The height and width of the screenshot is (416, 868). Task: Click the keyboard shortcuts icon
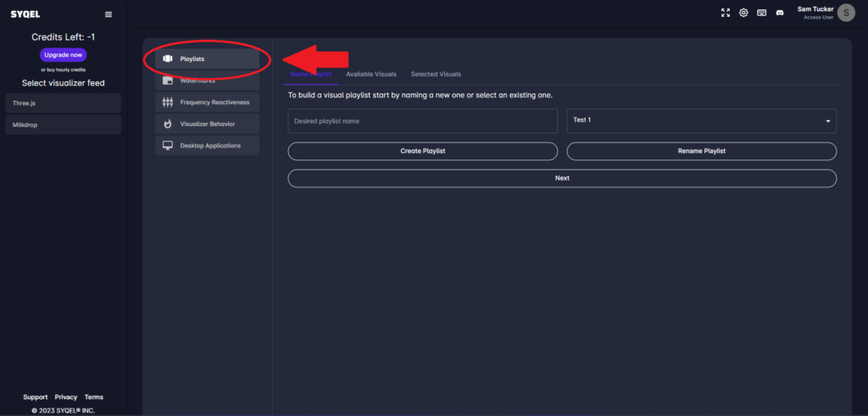762,13
